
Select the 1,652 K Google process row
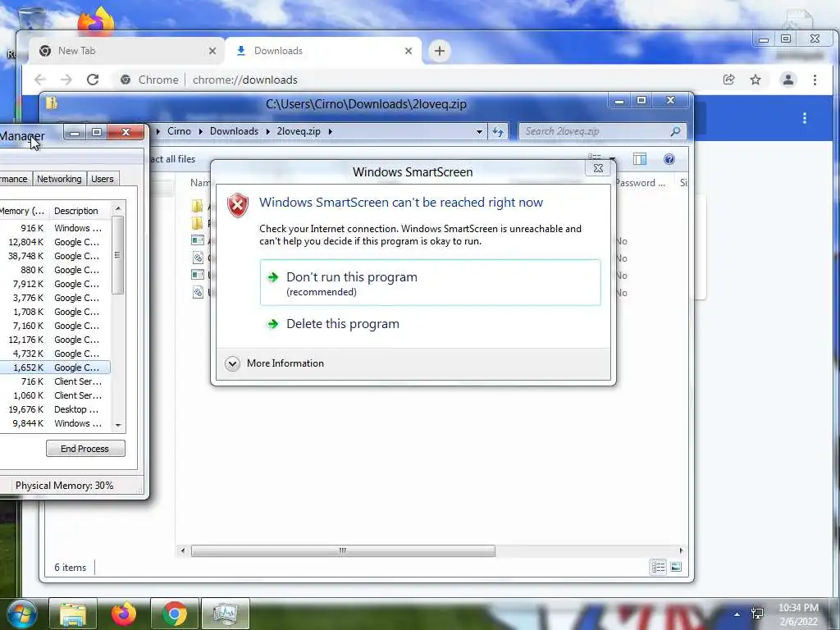(x=55, y=367)
